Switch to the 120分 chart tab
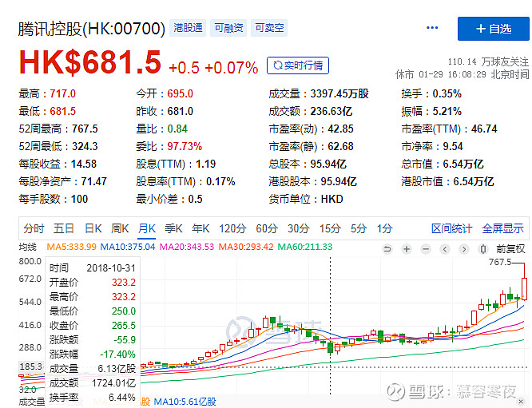532x408 pixels. coord(232,228)
